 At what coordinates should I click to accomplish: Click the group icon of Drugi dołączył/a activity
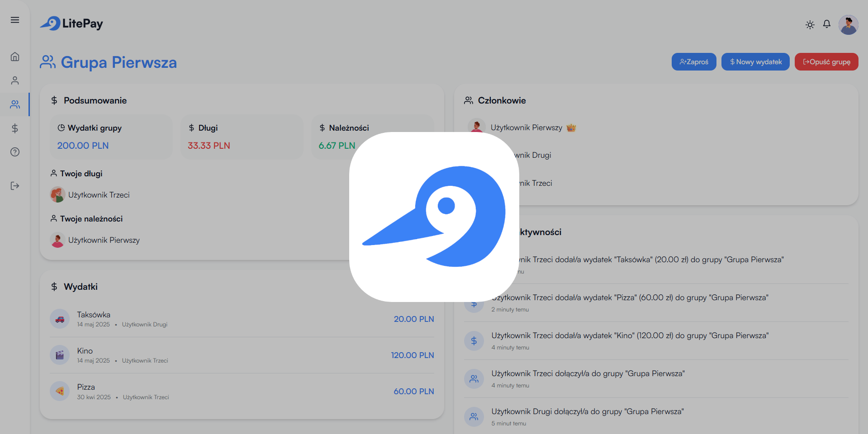pos(474,417)
